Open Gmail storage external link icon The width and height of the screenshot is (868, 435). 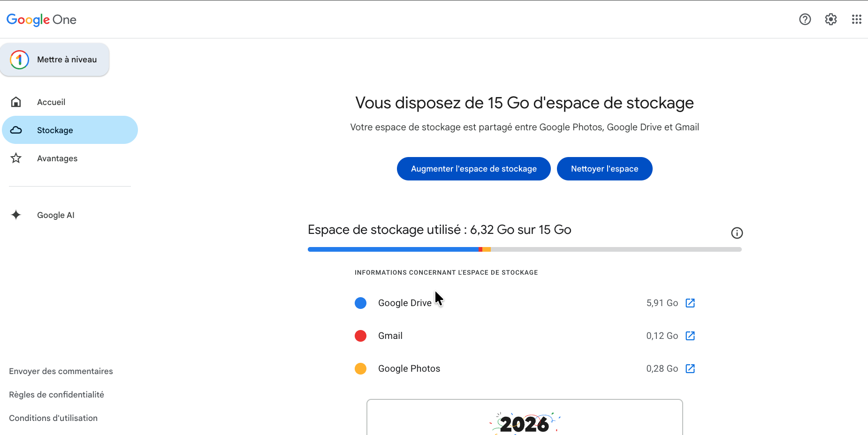coord(690,336)
